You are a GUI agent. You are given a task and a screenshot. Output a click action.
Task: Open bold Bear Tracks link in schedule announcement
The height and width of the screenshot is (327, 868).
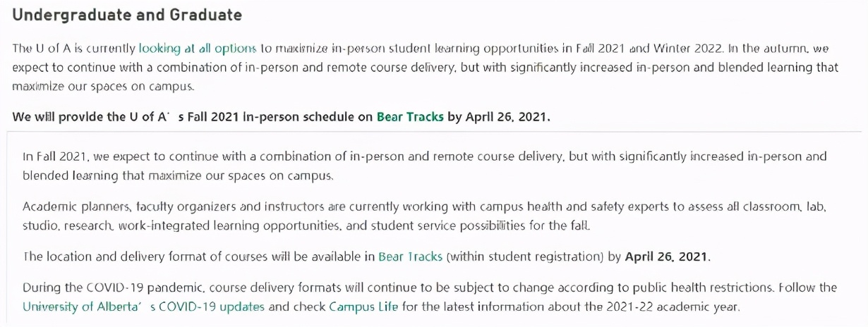(x=410, y=117)
